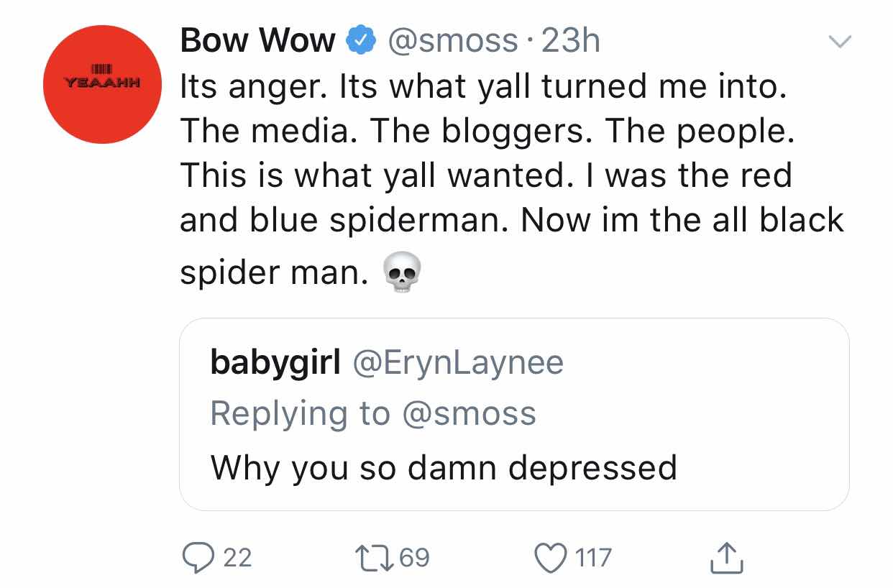
Task: Click the like count 117
Action: [x=595, y=558]
